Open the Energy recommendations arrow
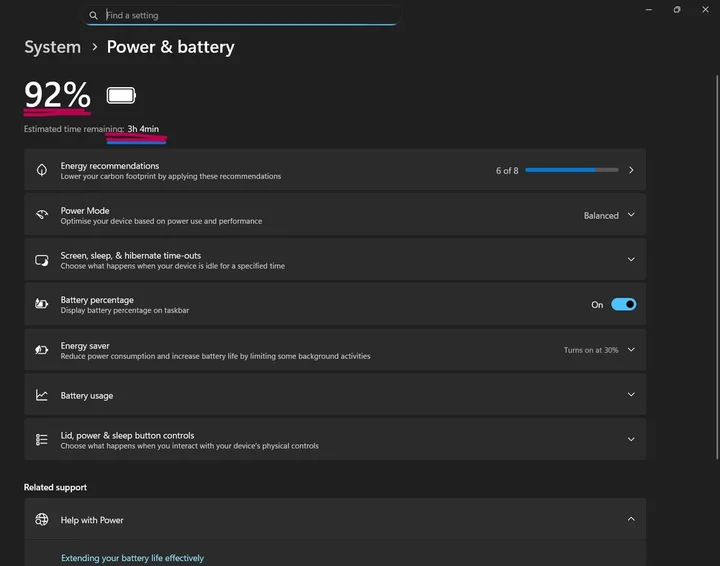720x566 pixels. pyautogui.click(x=631, y=170)
